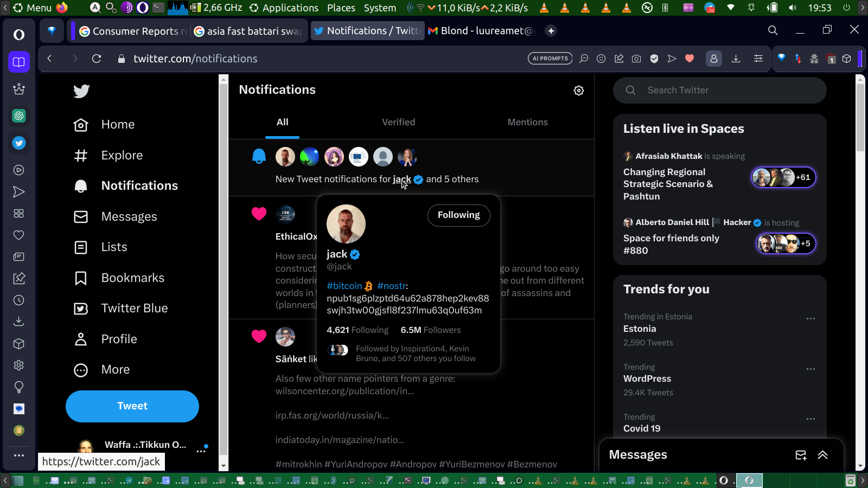Open new message compose icon in Messages

(801, 455)
